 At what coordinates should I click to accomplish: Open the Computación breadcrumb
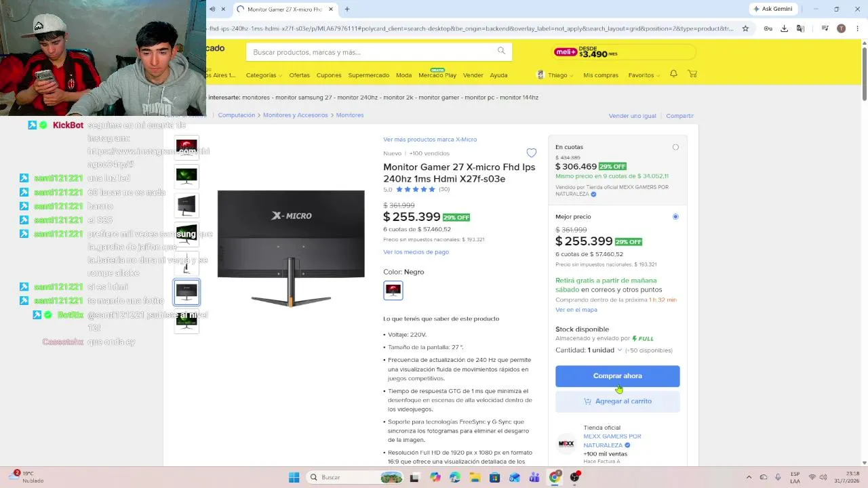click(237, 115)
